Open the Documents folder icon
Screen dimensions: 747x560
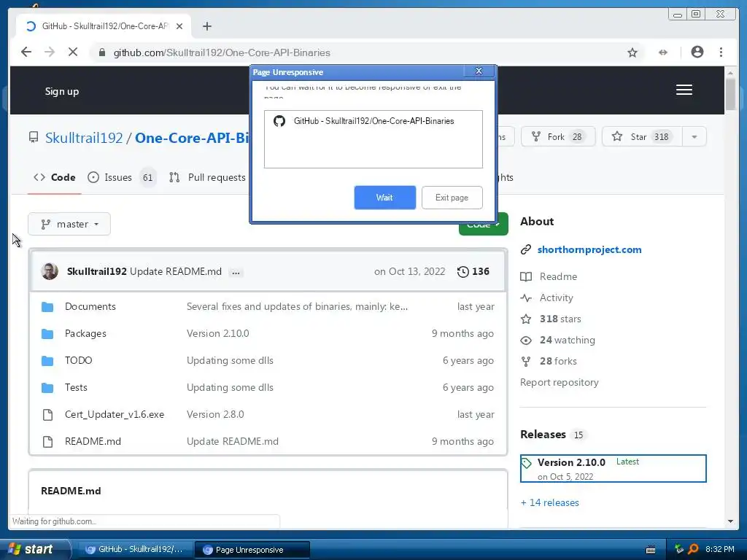pos(47,307)
